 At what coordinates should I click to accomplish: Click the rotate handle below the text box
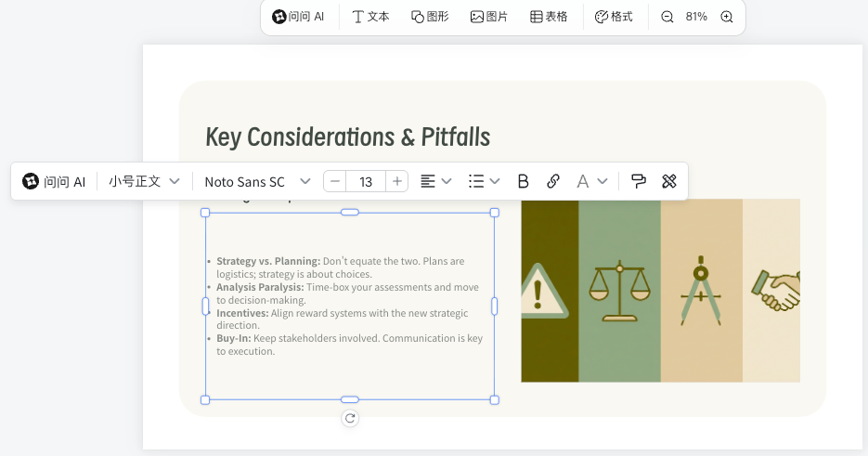coord(350,418)
